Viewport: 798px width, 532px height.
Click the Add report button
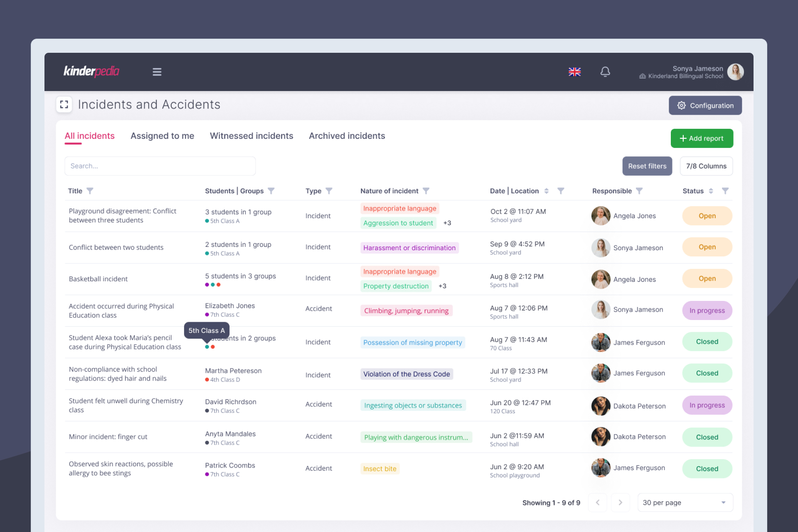click(x=702, y=138)
